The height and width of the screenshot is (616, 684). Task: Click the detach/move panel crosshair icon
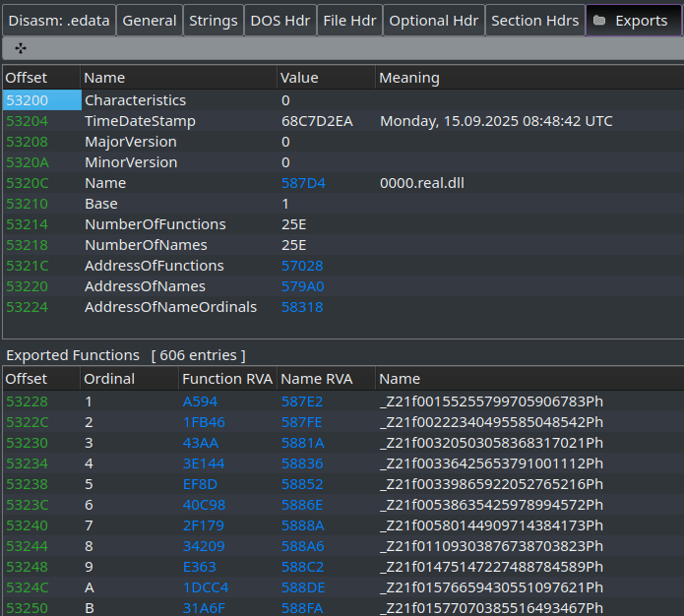(21, 47)
